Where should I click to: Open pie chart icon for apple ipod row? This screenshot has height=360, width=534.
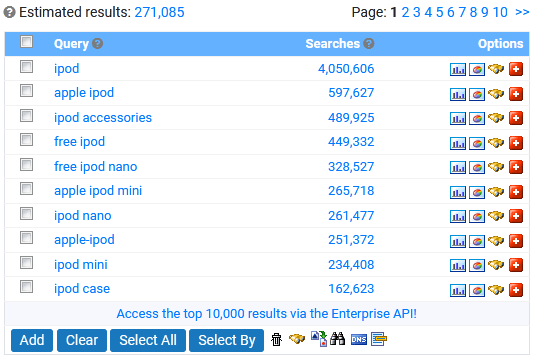coord(477,94)
